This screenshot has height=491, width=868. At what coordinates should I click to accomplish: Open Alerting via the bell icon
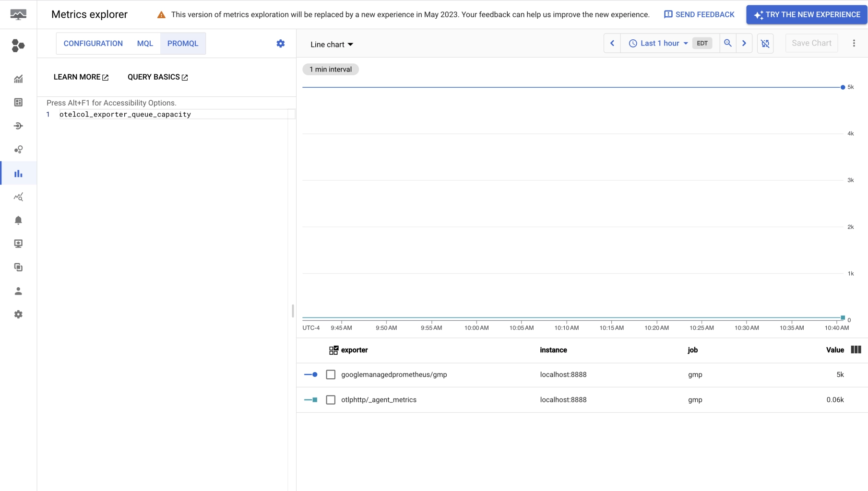point(18,220)
